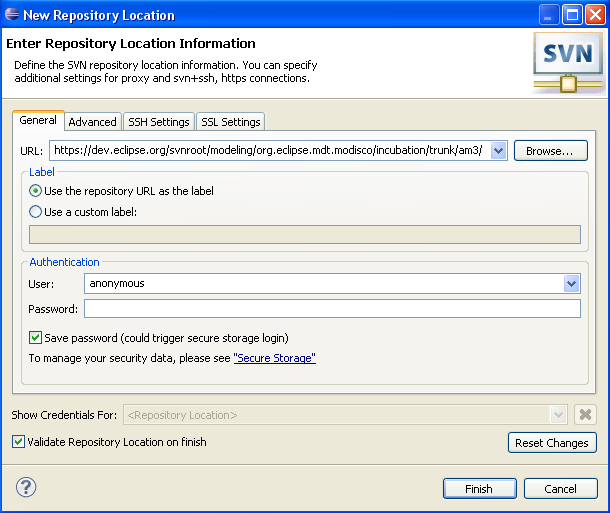Viewport: 610px width, 513px height.
Task: Click the SVN wizard banner image
Action: (568, 63)
